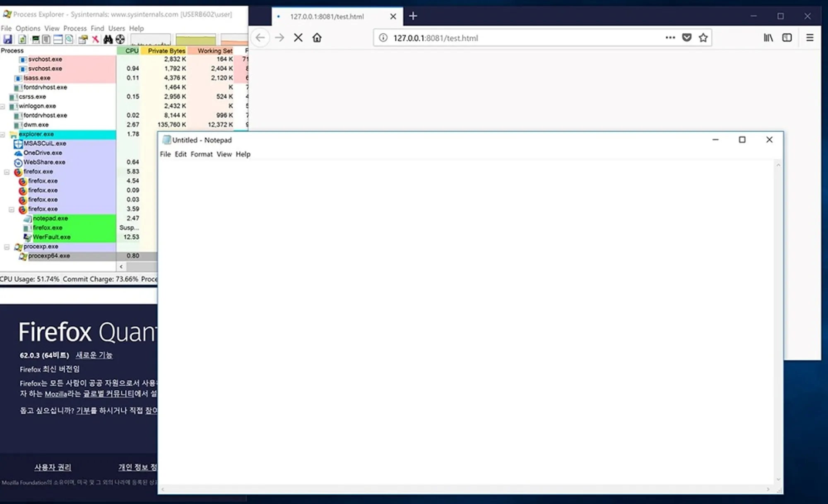Select the notepad.exe process row

(51, 218)
